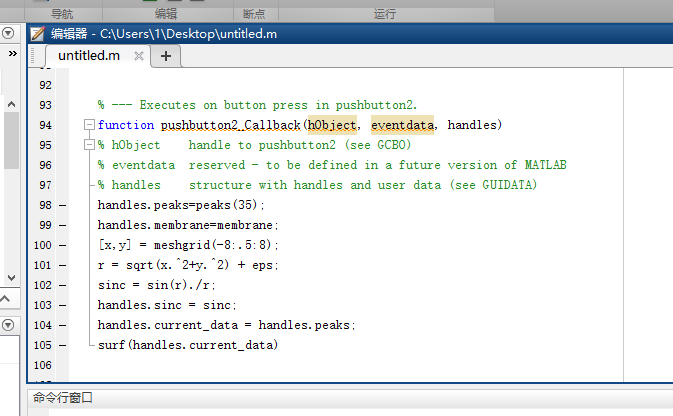Set breakpoint dash on line 101
This screenshot has height=416, width=673.
63,265
